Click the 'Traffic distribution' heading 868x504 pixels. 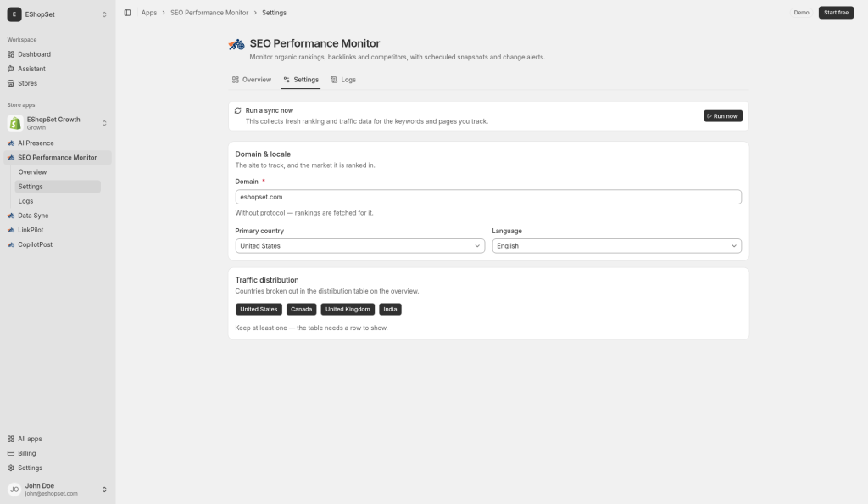pos(267,280)
